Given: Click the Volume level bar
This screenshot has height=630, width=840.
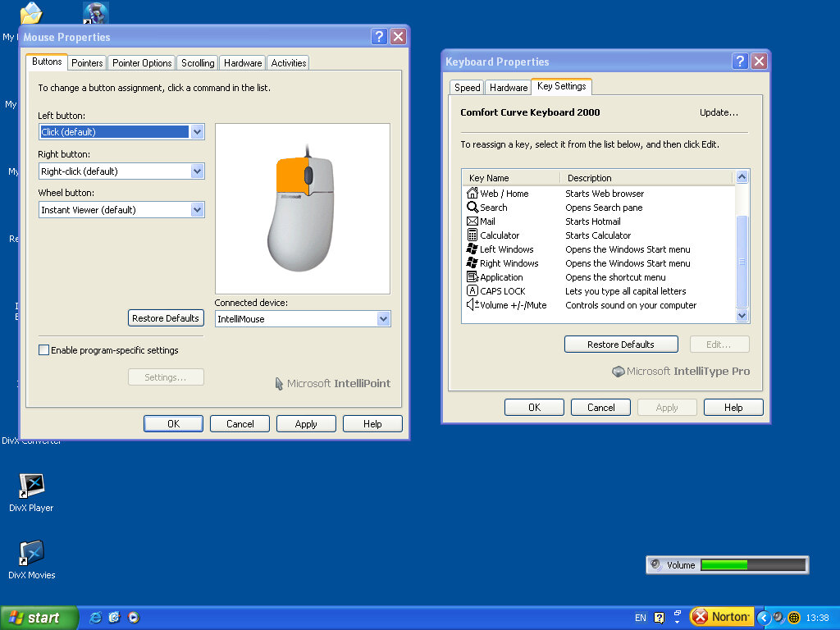Looking at the screenshot, I should pyautogui.click(x=753, y=565).
